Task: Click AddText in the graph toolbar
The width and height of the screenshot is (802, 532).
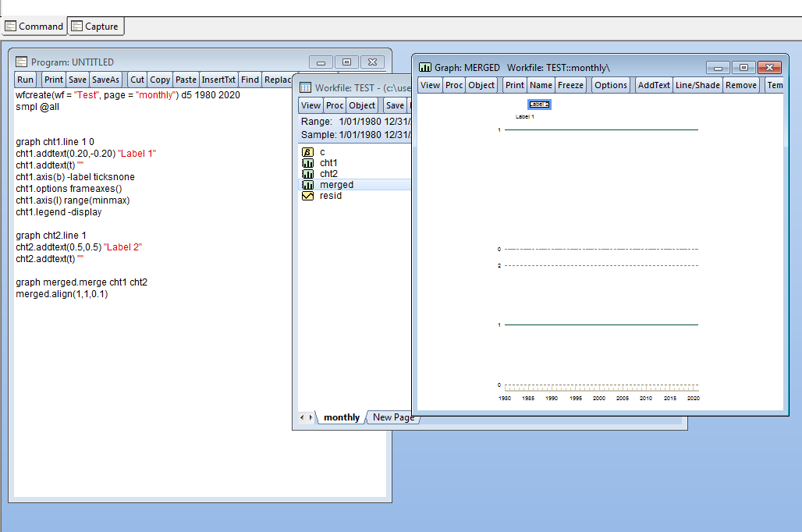Action: (x=653, y=85)
